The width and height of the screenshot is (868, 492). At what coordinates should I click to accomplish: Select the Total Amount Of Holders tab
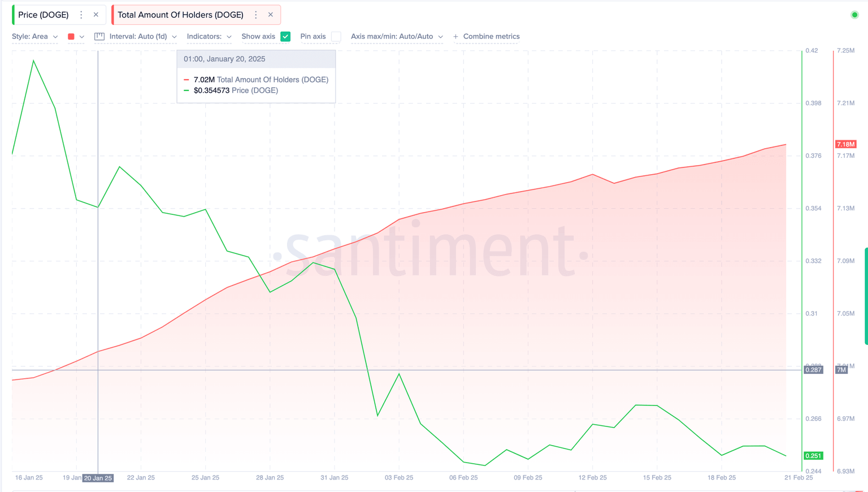coord(180,15)
